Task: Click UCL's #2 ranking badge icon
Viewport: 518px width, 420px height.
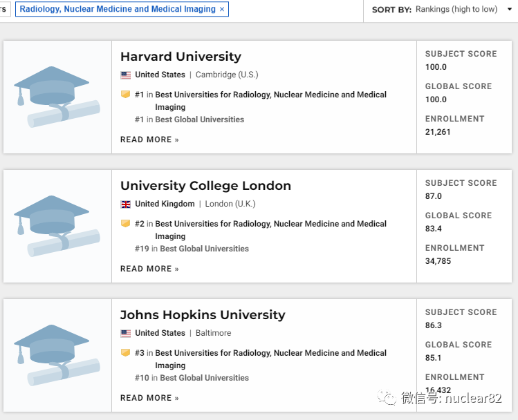Action: (125, 224)
